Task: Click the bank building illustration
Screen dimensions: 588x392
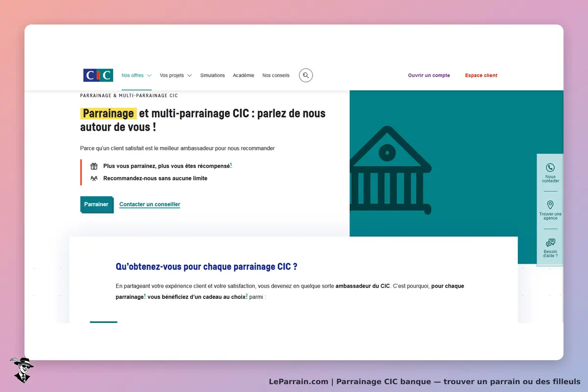Action: [391, 171]
